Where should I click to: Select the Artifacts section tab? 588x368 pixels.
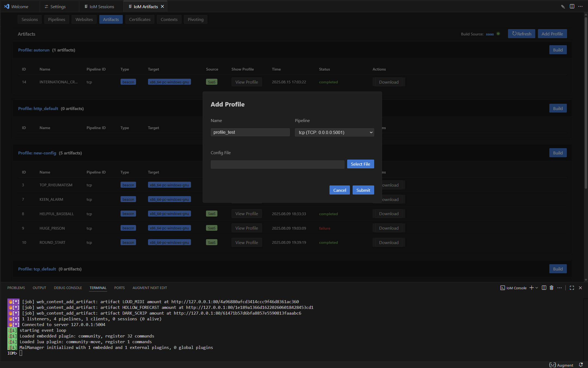click(x=111, y=19)
